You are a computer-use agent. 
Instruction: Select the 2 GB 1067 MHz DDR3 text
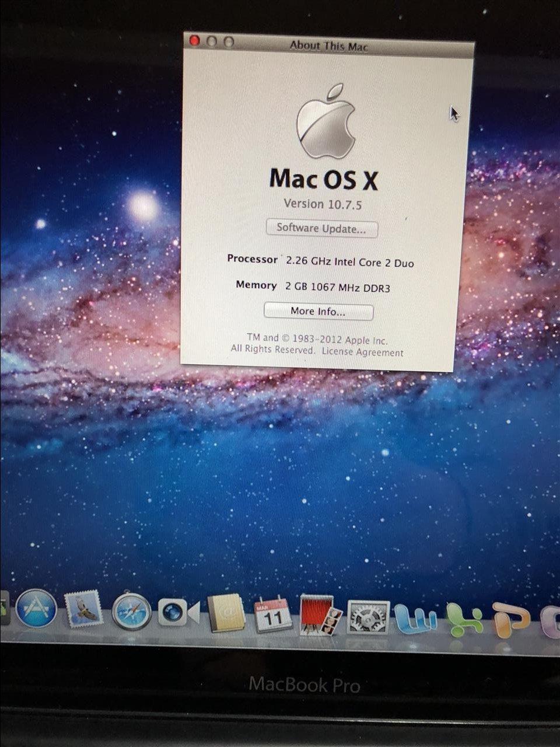(x=338, y=287)
